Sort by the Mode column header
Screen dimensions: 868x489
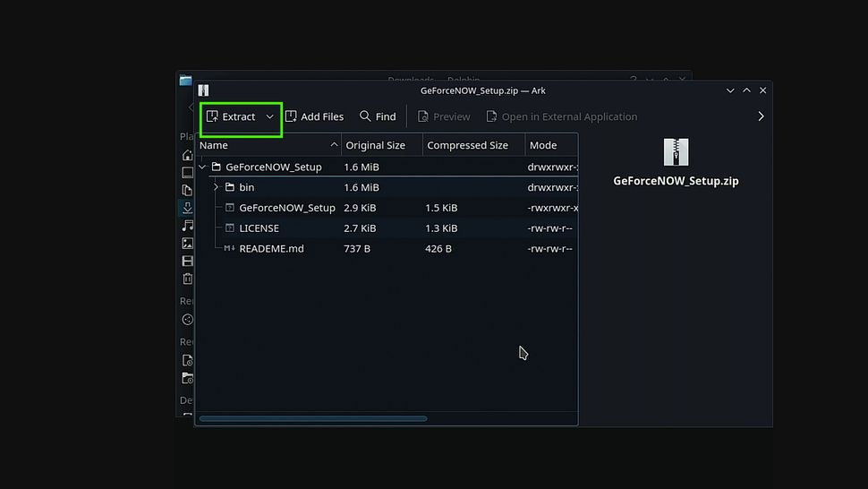551,145
